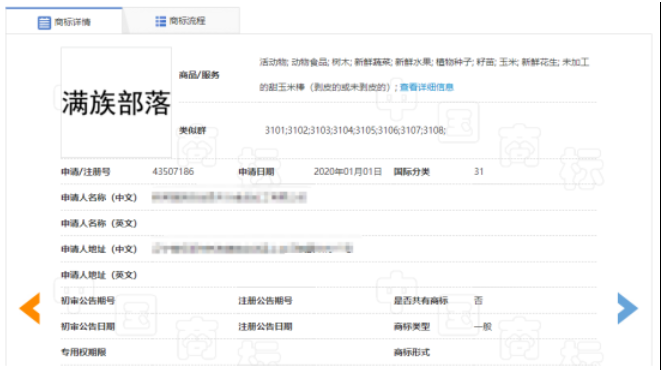Select the 商标详情 tab label
This screenshot has width=665, height=370.
(73, 22)
